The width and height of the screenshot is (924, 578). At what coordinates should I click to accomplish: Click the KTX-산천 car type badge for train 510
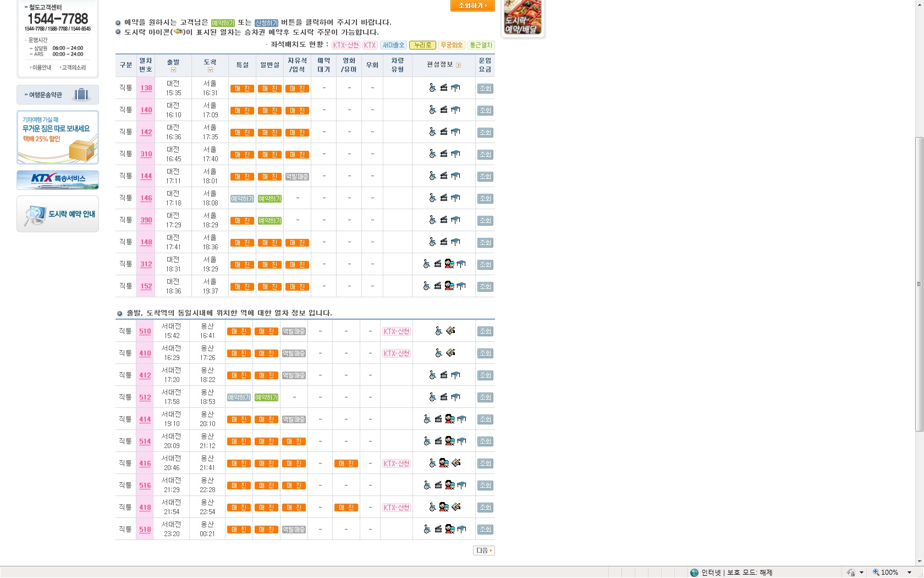397,331
